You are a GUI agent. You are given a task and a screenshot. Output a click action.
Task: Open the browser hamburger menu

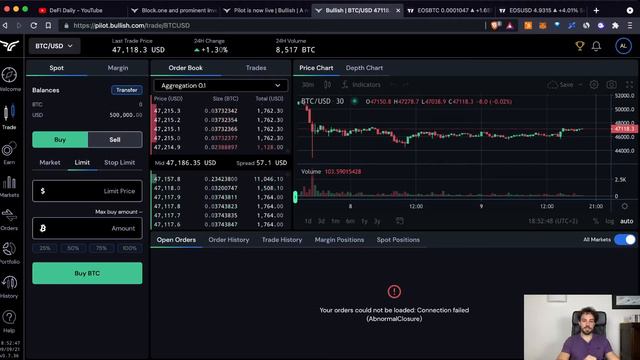630,25
